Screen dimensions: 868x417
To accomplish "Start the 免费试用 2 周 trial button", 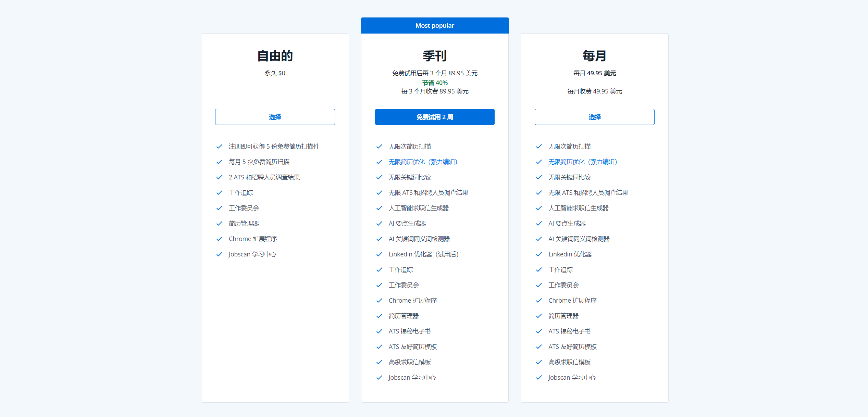I will coord(434,117).
